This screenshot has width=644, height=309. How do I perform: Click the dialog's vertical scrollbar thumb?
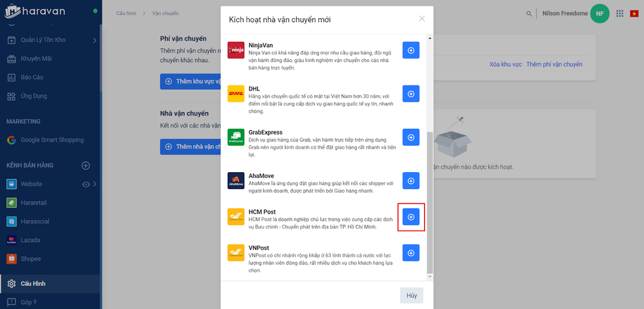coord(430,203)
